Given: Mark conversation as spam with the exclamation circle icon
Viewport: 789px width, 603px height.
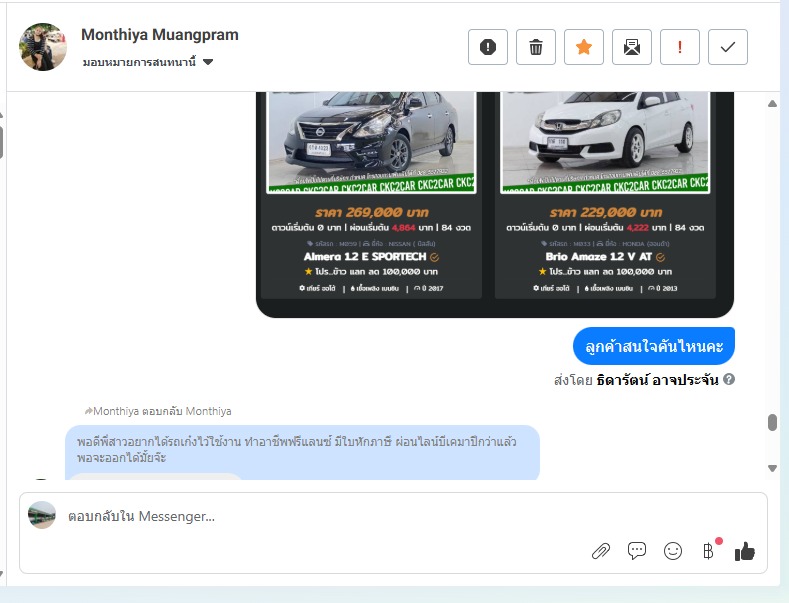Looking at the screenshot, I should click(x=488, y=47).
